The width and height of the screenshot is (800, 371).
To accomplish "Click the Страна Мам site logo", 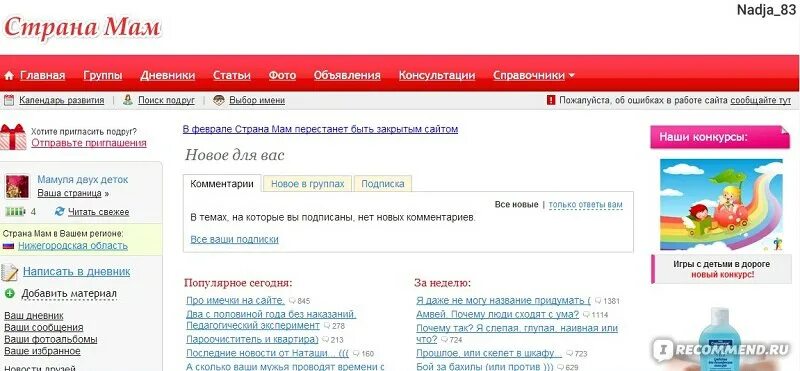I will click(82, 27).
